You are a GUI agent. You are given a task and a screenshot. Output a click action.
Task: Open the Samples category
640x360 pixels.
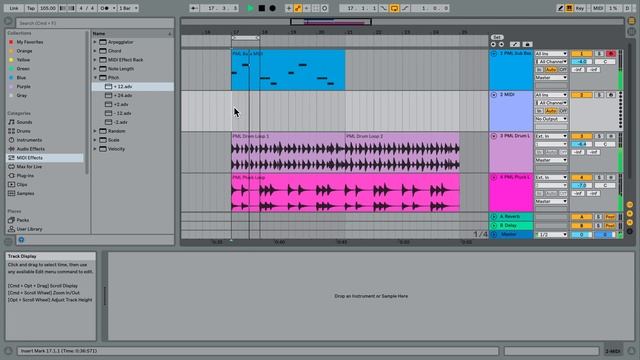click(25, 193)
